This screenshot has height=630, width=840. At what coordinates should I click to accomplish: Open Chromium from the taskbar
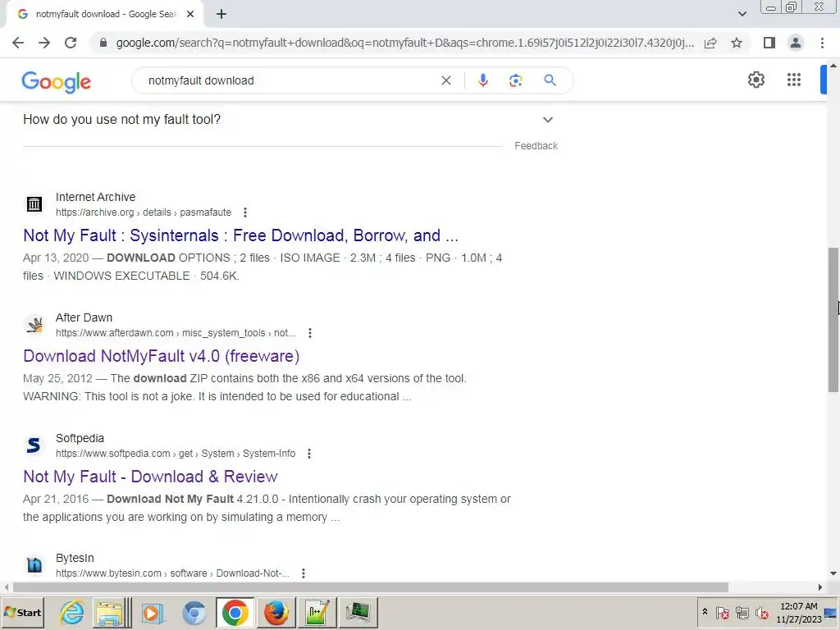pyautogui.click(x=194, y=612)
